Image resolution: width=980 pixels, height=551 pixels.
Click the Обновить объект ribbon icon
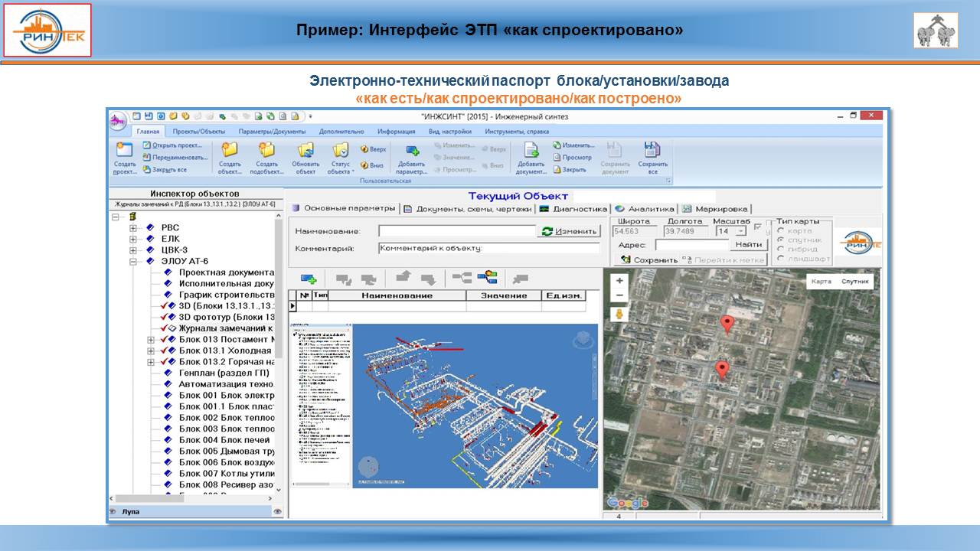[x=305, y=151]
